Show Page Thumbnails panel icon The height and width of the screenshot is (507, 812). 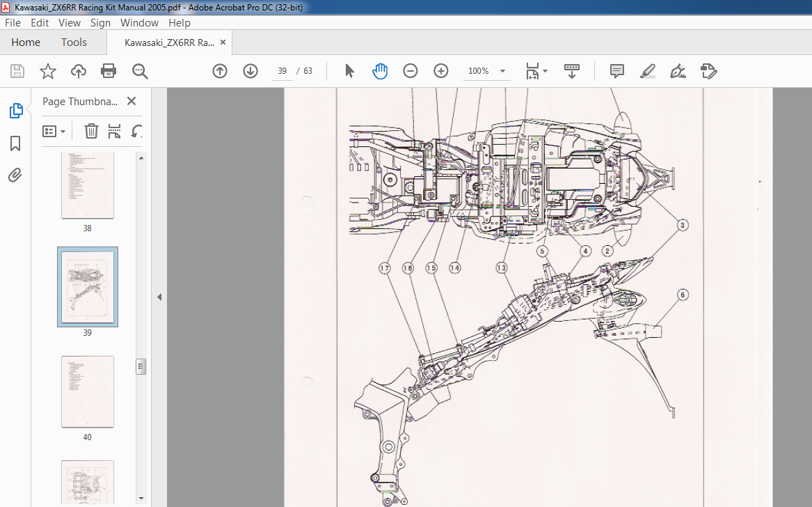pos(16,111)
